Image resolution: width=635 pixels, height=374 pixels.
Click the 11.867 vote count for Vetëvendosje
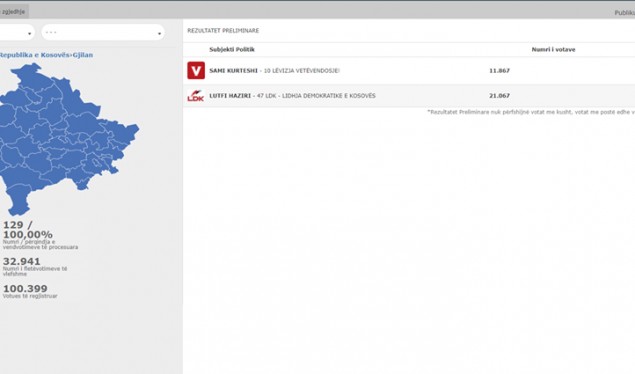coord(499,70)
